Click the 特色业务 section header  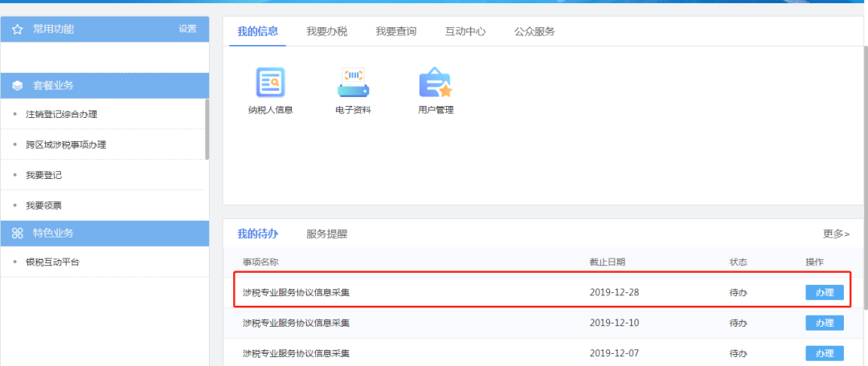[x=104, y=234]
